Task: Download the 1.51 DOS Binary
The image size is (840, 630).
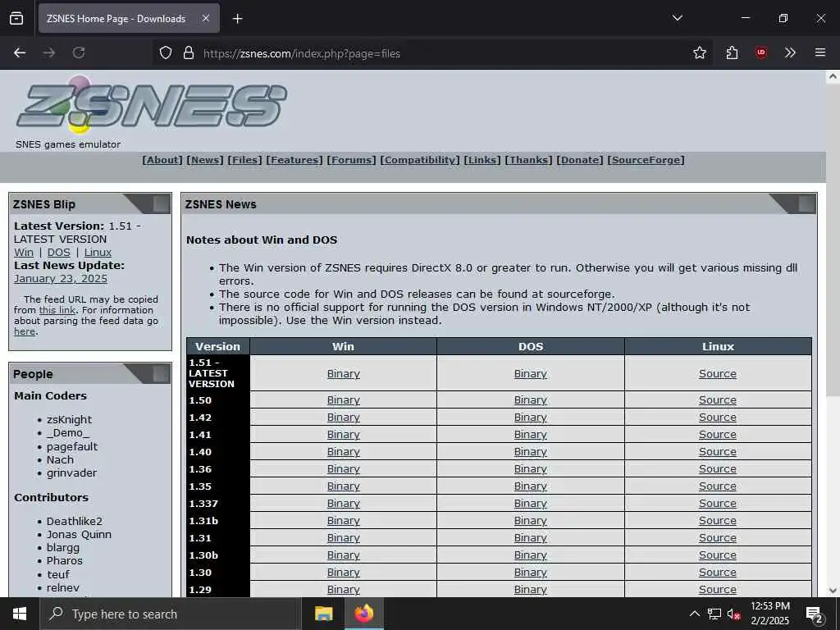Action: (531, 374)
